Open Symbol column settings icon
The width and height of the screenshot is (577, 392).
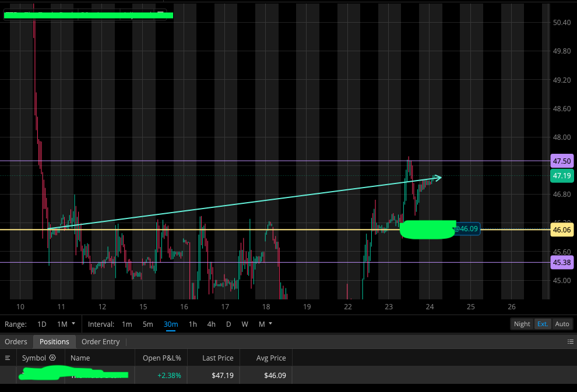[52, 358]
